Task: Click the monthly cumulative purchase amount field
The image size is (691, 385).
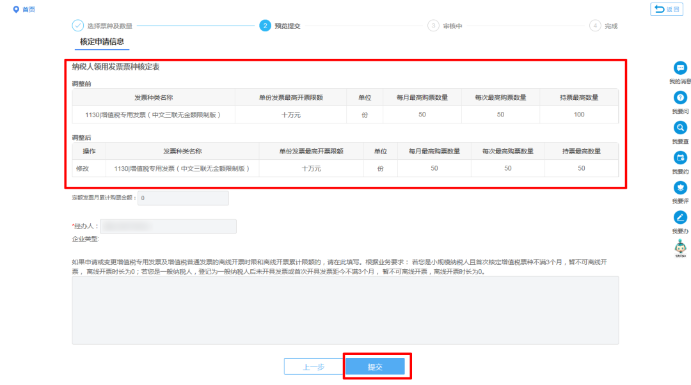Action: pos(183,198)
